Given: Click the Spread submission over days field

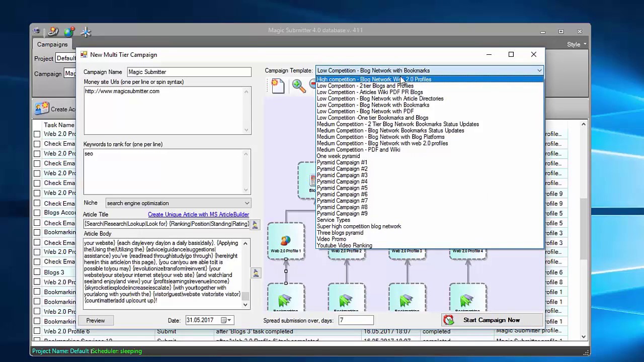Looking at the screenshot, I should coord(356,320).
